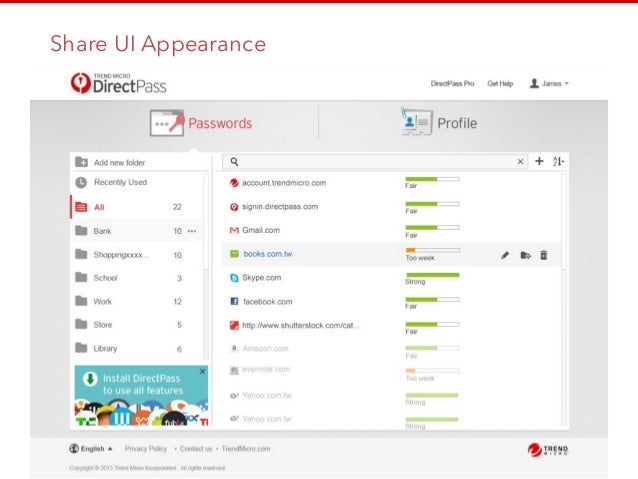Open the School folder
638x479 pixels.
click(137, 278)
